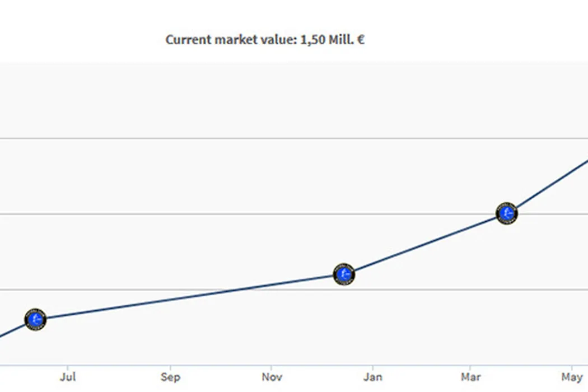Click line segment between second and third badges
Screen dimensions: 588x392
[x=426, y=244]
